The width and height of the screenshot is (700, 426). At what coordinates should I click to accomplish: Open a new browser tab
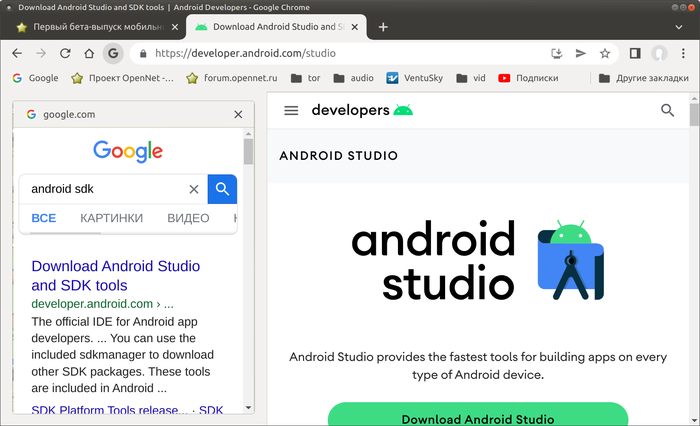(x=383, y=27)
